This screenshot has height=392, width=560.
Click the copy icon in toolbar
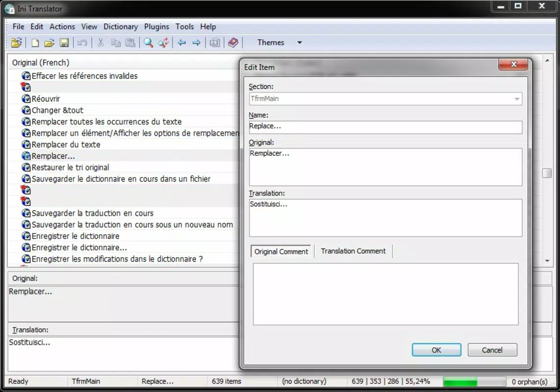pos(116,43)
